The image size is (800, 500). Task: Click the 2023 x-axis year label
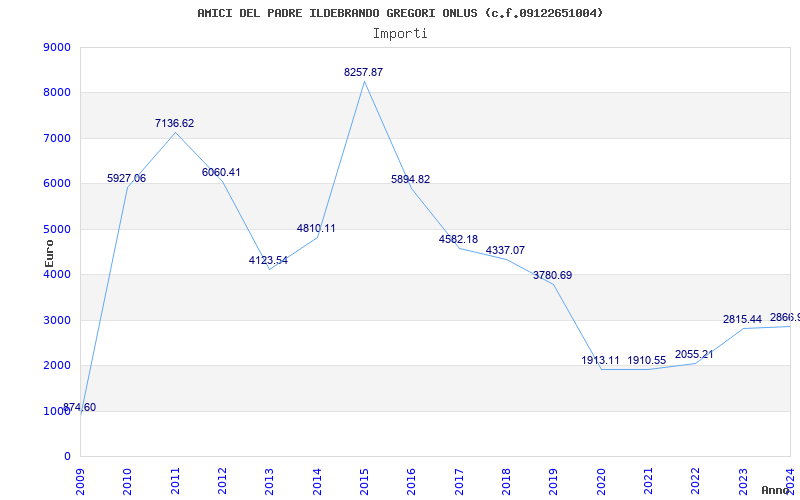click(x=743, y=482)
